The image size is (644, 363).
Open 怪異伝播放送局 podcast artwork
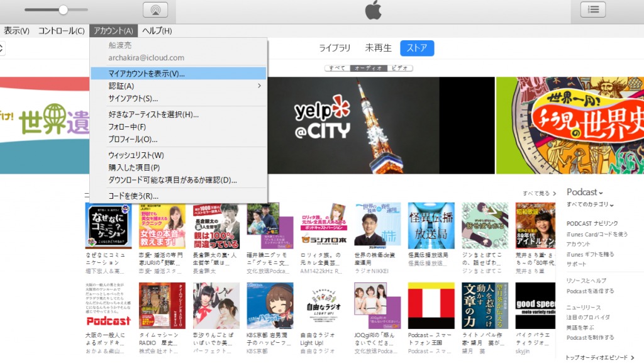point(431,225)
